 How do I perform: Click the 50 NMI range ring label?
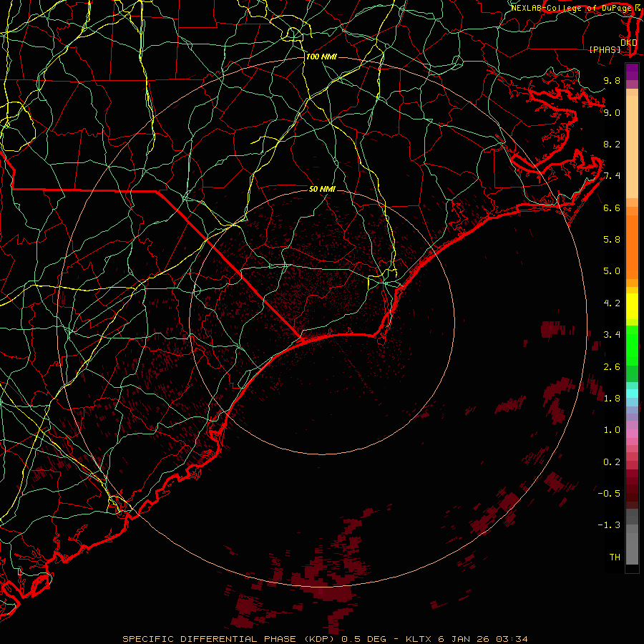tap(322, 189)
